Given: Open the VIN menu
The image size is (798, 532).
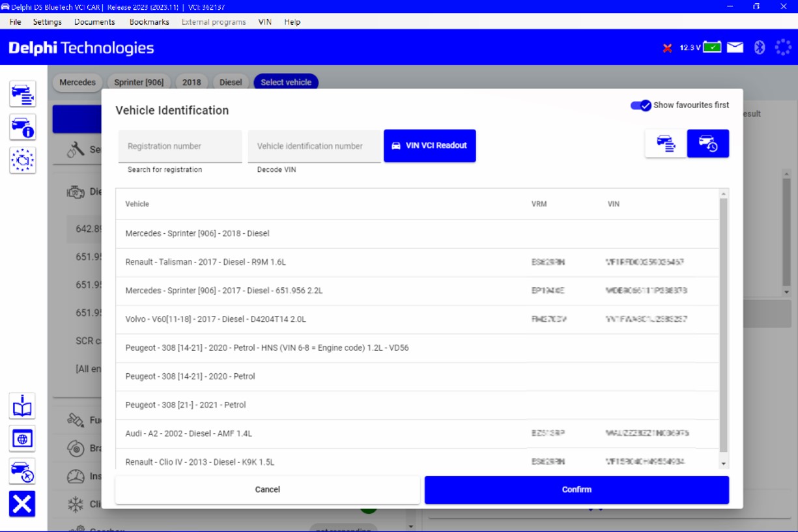Looking at the screenshot, I should [x=265, y=21].
